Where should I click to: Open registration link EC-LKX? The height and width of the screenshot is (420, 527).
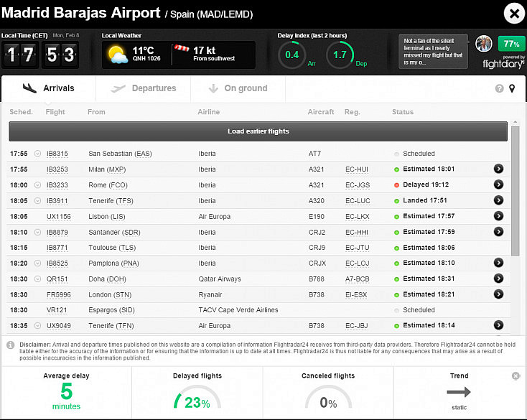tap(358, 217)
